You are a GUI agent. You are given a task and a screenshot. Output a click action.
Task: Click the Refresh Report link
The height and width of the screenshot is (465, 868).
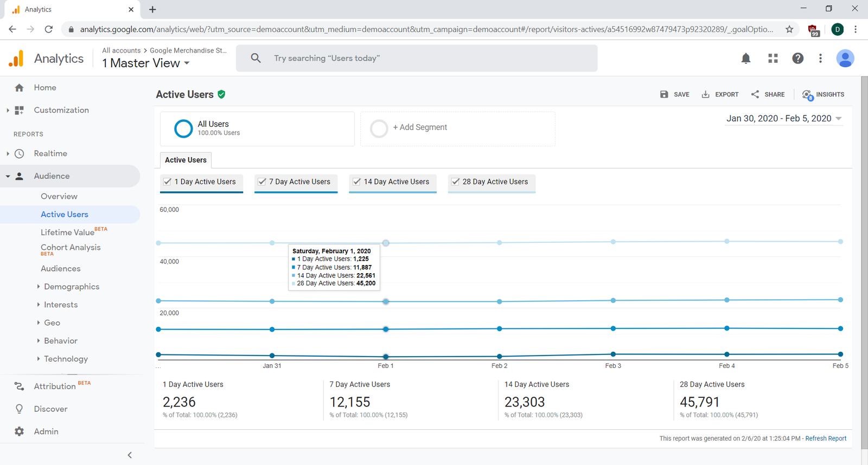coord(825,438)
